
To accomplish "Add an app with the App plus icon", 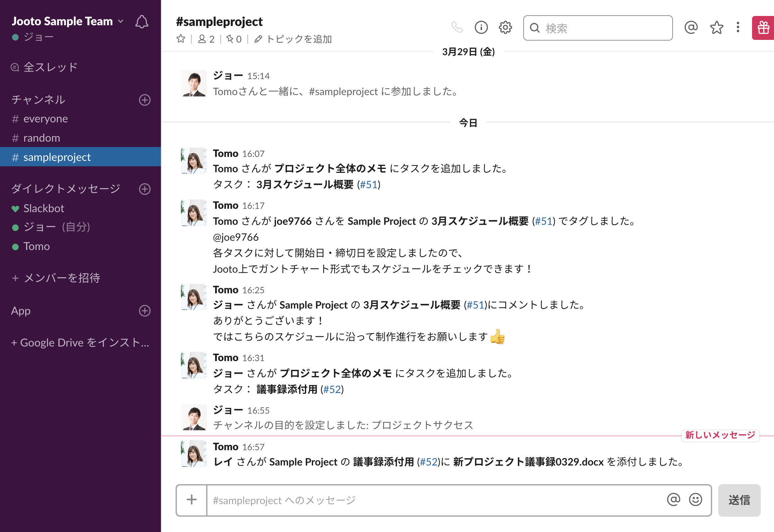I will point(145,311).
